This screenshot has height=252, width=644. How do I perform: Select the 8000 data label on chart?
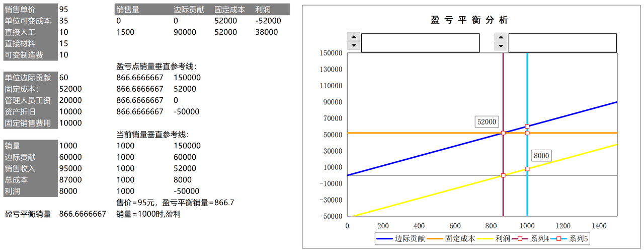point(541,156)
